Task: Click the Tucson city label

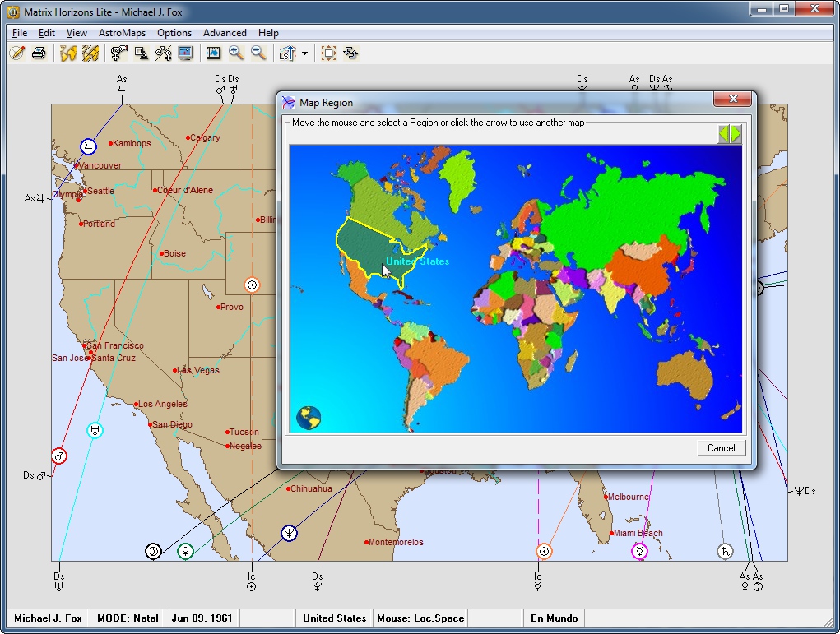Action: [244, 432]
